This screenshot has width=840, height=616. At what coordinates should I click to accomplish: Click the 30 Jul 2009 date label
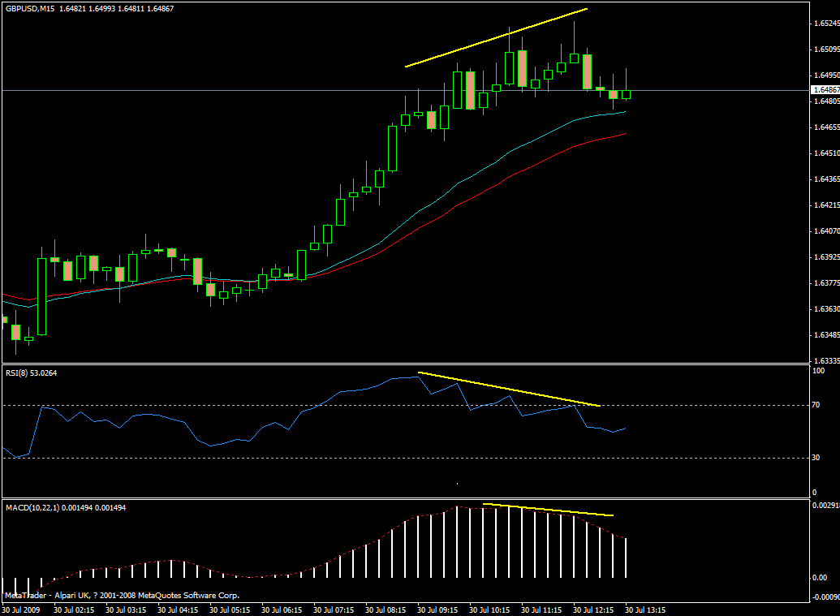pos(21,610)
